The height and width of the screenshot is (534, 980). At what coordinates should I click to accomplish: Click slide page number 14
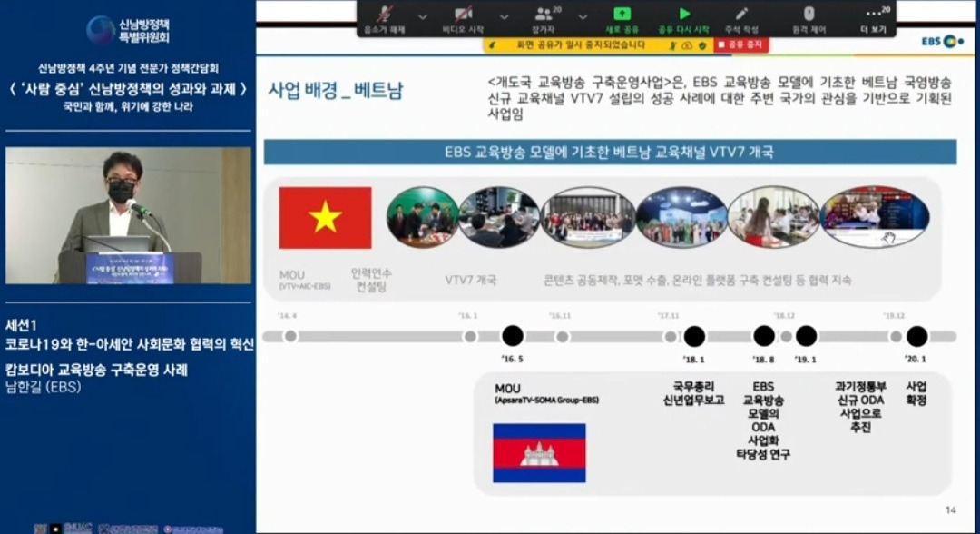[951, 510]
